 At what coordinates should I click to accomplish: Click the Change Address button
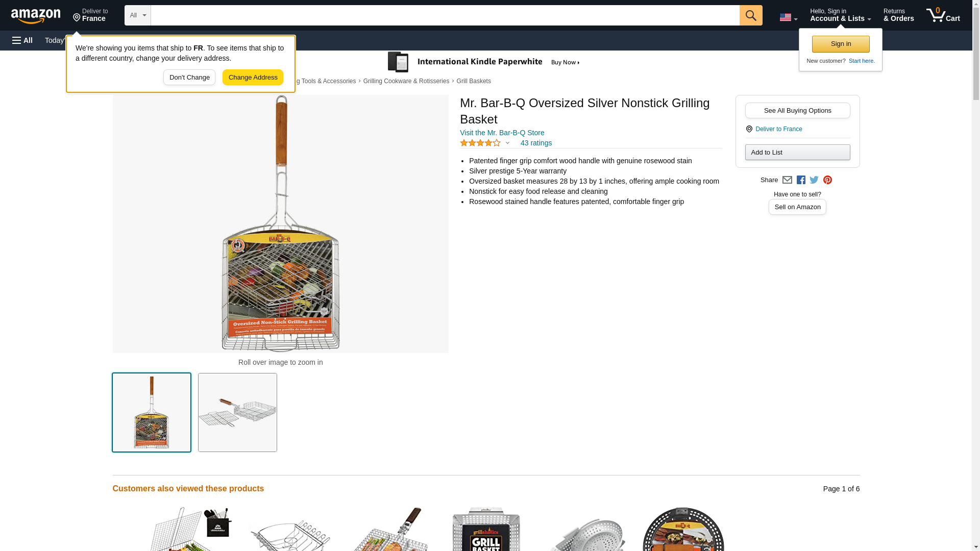pos(253,78)
